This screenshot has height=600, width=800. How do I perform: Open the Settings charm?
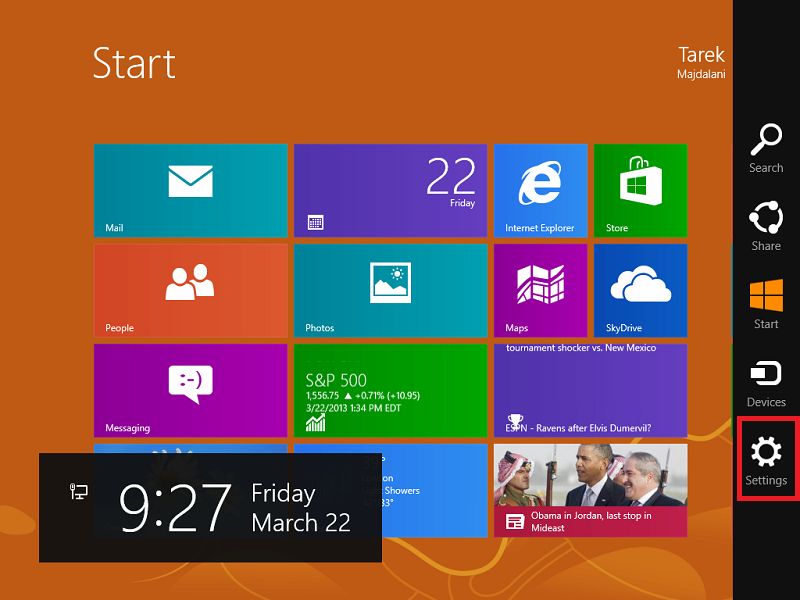point(766,460)
